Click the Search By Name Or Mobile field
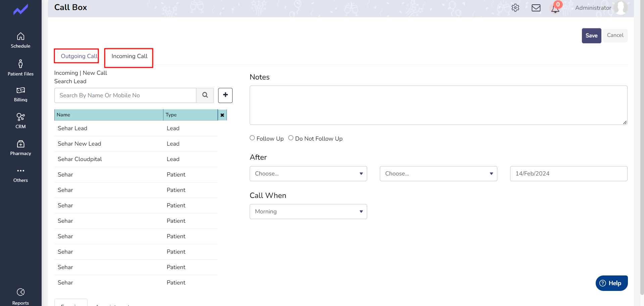Viewport: 644px width, 306px height. [125, 95]
